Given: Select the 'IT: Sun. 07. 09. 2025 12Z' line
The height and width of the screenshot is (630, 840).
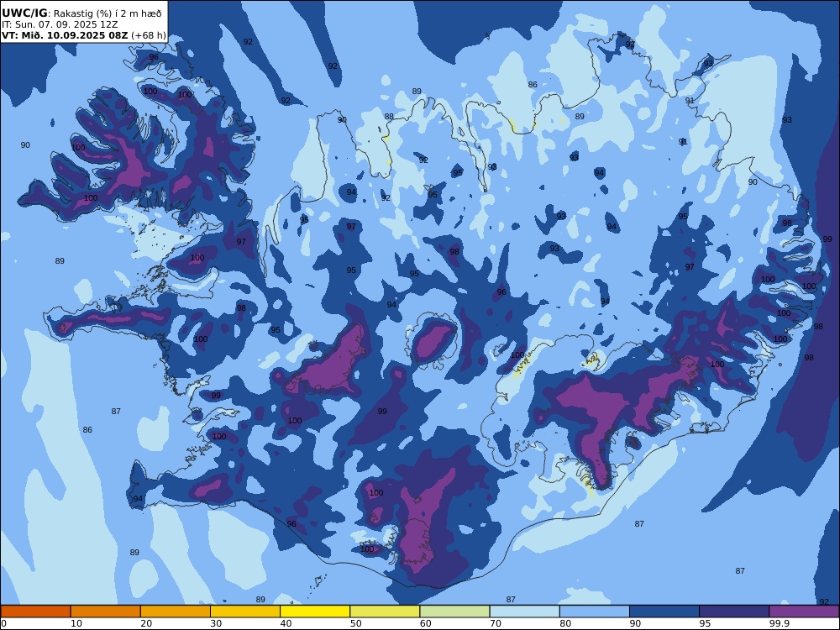Looking at the screenshot, I should (x=60, y=24).
